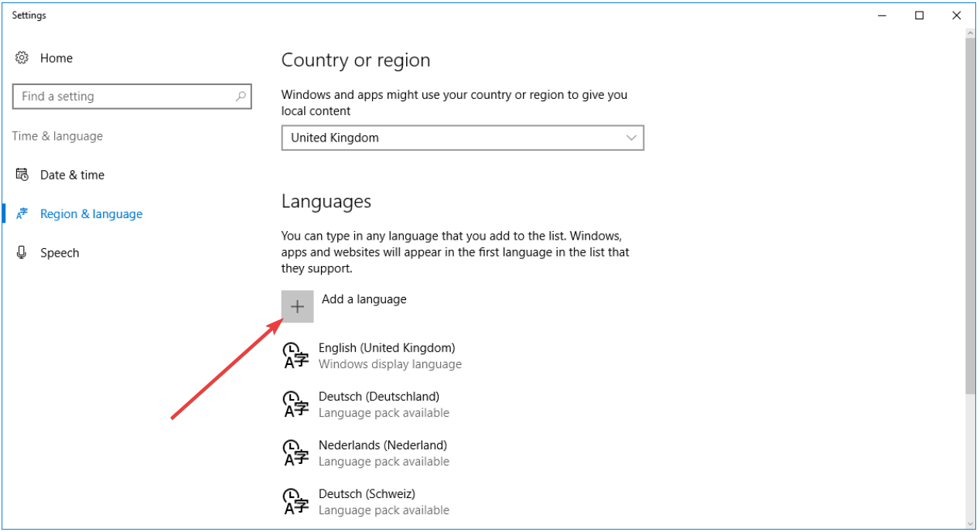Focus the Find a setting search box
The height and width of the screenshot is (532, 980).
(132, 96)
